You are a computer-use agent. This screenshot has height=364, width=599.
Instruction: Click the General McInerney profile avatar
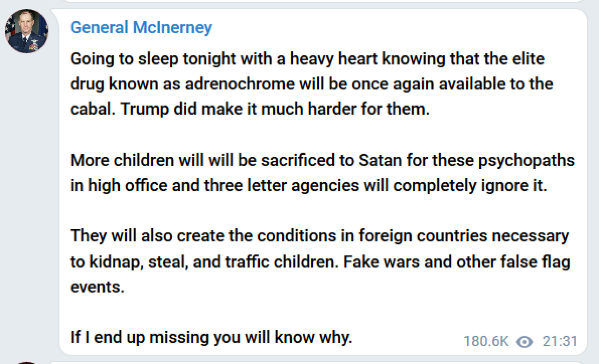pos(27,31)
